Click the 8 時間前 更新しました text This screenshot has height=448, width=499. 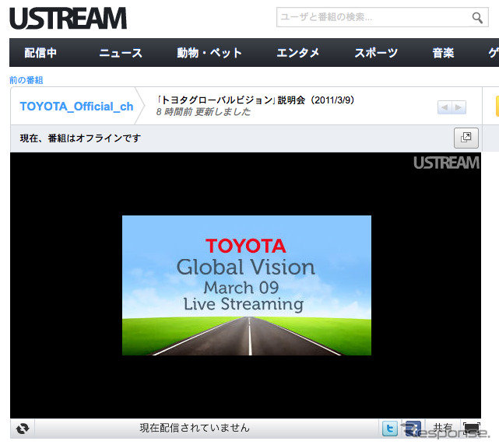(x=203, y=112)
